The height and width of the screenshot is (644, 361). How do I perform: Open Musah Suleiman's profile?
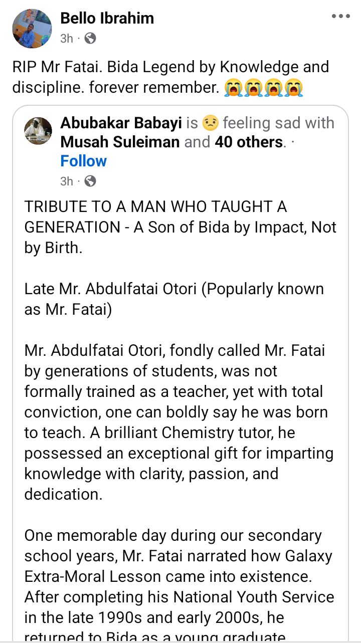(115, 142)
